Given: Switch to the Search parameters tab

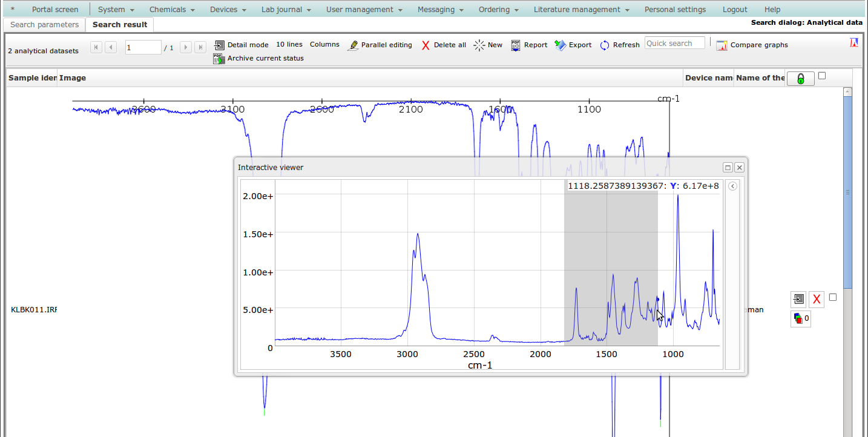Looking at the screenshot, I should tap(45, 25).
